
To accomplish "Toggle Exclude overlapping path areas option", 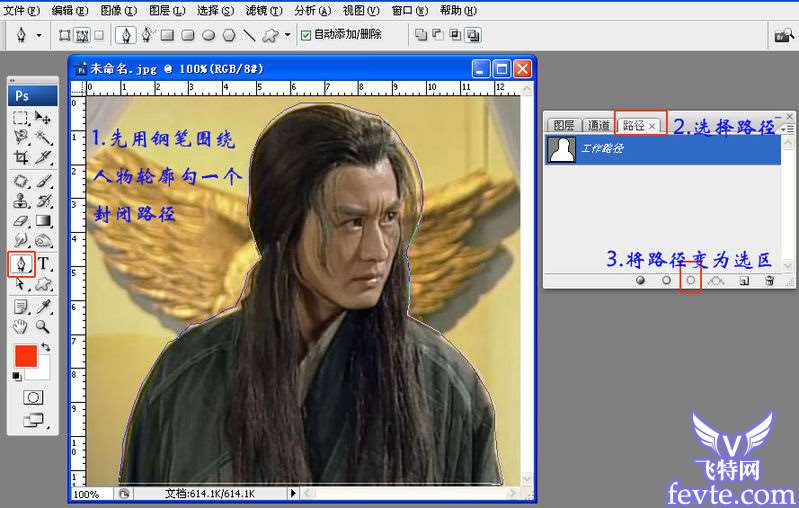I will [x=473, y=35].
